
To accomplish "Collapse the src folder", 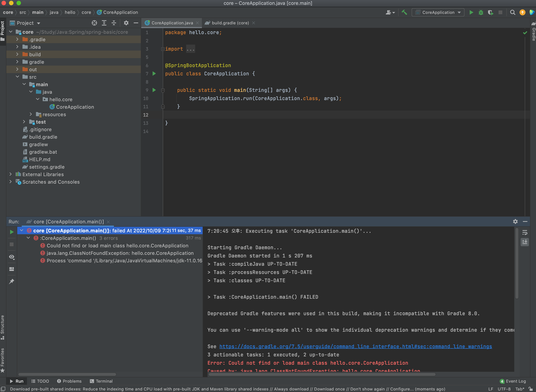I will 17,77.
